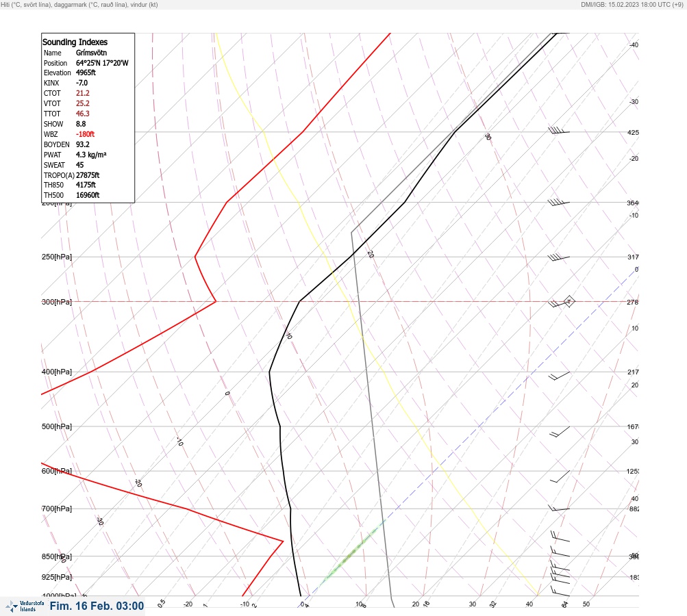
Task: Click the 300[hPa] pressure label
Action: tap(57, 302)
